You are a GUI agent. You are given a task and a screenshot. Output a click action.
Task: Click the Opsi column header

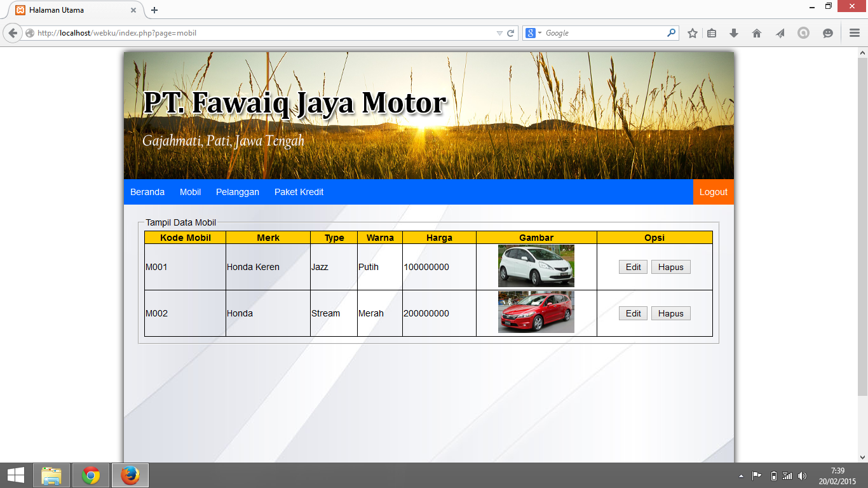coord(654,238)
